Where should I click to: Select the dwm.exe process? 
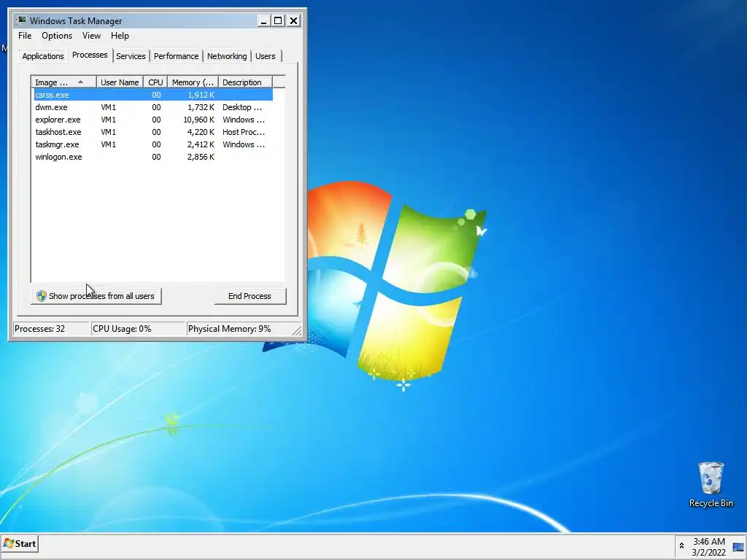[x=153, y=107]
